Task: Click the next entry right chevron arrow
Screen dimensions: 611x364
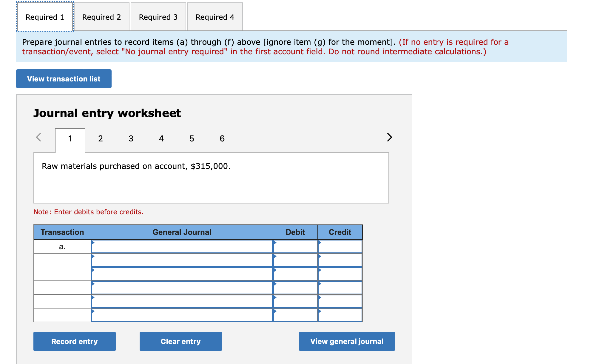Action: pos(389,137)
